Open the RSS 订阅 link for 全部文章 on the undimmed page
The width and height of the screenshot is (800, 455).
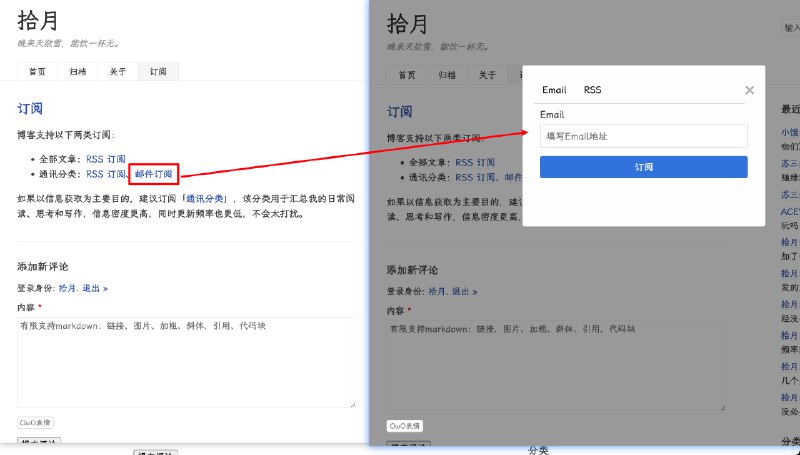tap(106, 159)
